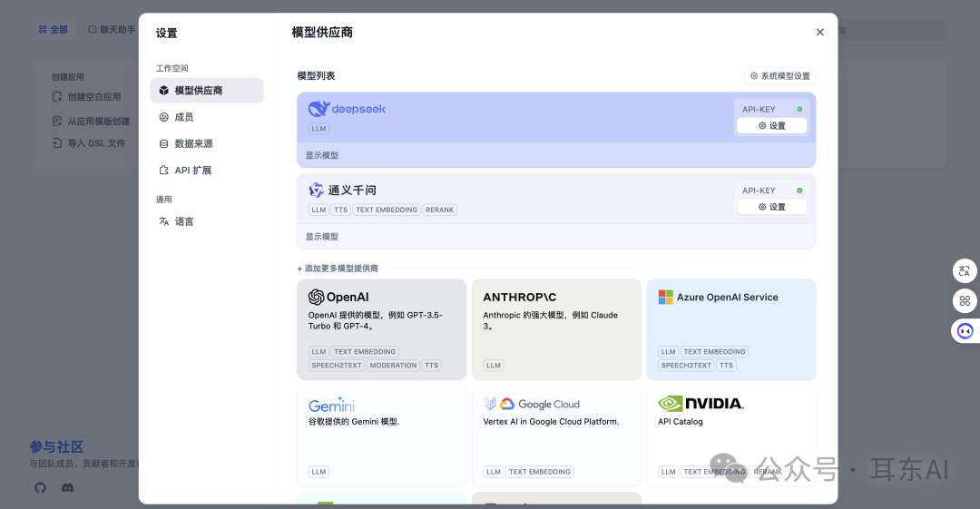The image size is (980, 509).
Task: Select the 全部 tab in background page
Action: (x=54, y=29)
